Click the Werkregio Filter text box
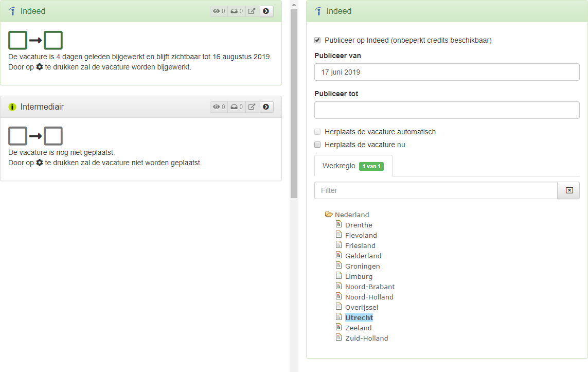 coord(436,190)
